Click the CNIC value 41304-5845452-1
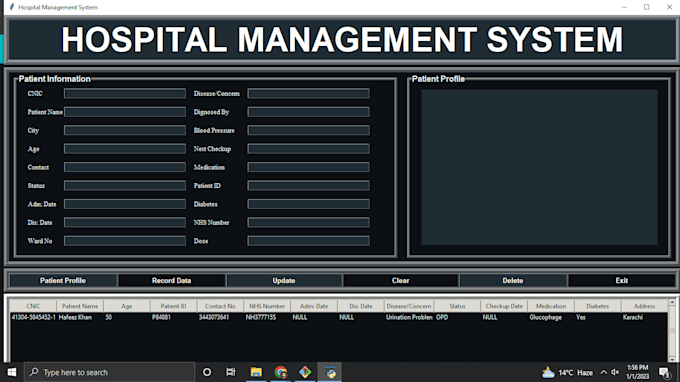This screenshot has height=382, width=680. click(x=33, y=317)
